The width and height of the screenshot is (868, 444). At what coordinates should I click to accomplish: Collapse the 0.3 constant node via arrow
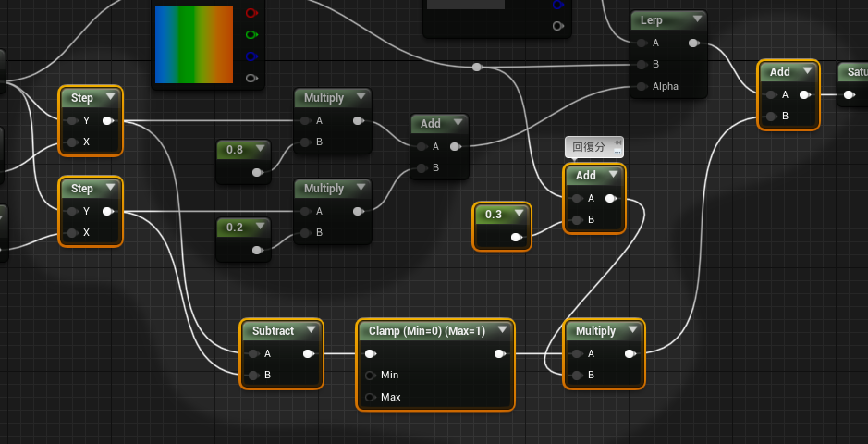tap(519, 215)
